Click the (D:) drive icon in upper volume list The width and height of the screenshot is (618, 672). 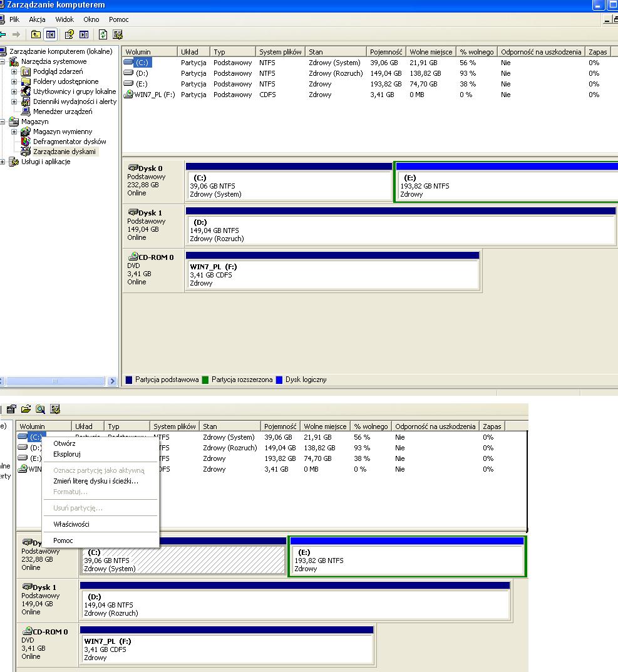pos(128,73)
